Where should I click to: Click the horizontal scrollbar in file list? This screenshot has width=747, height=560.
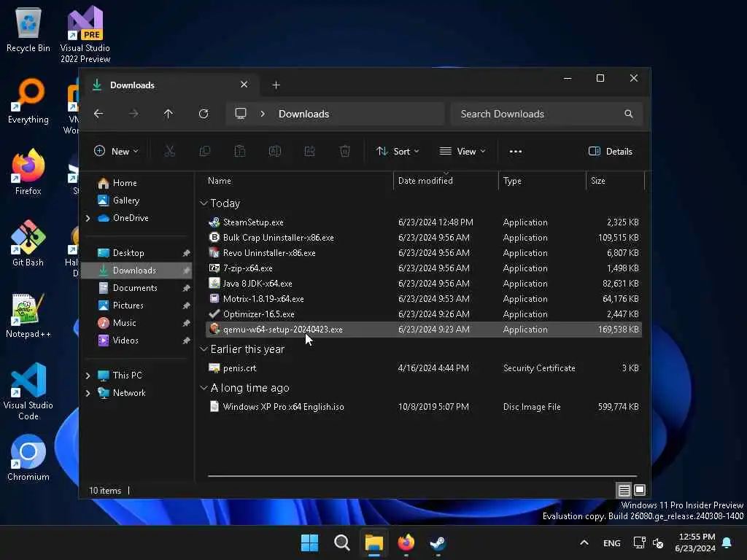[422, 475]
